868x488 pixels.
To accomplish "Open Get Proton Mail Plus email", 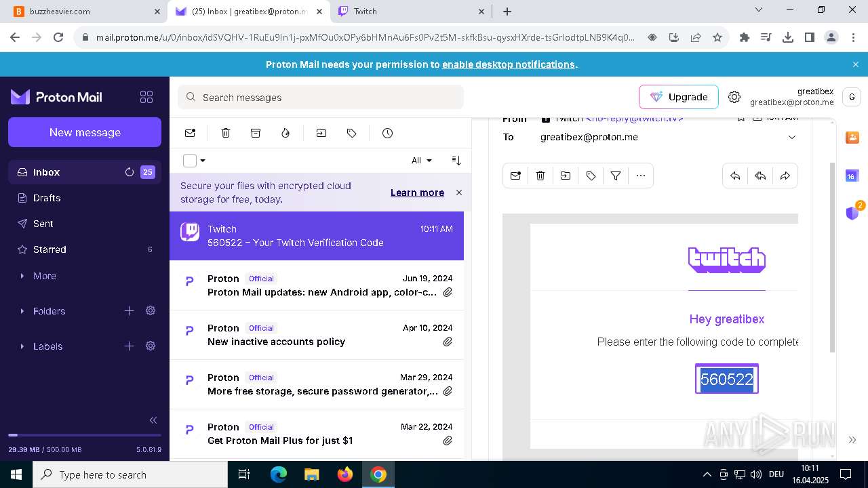I will click(317, 434).
